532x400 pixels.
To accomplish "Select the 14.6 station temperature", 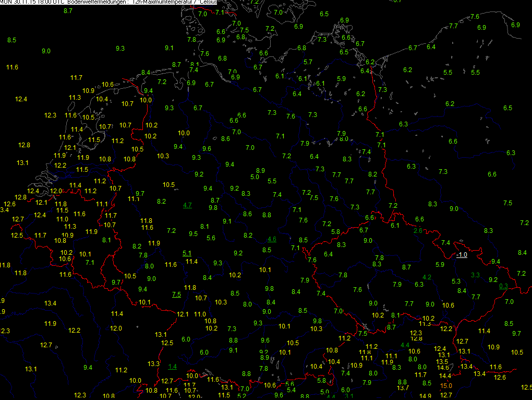I will (x=443, y=368).
